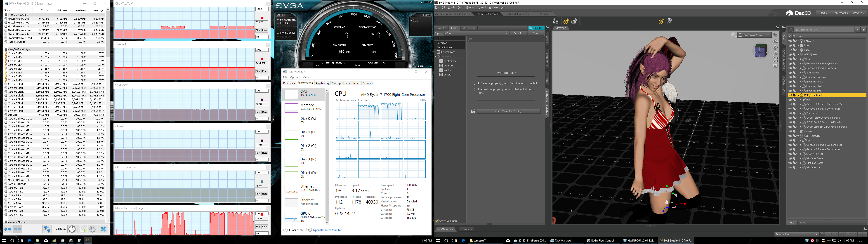Hide the Floor node with its eye icon
The image size is (868, 244).
click(790, 45)
